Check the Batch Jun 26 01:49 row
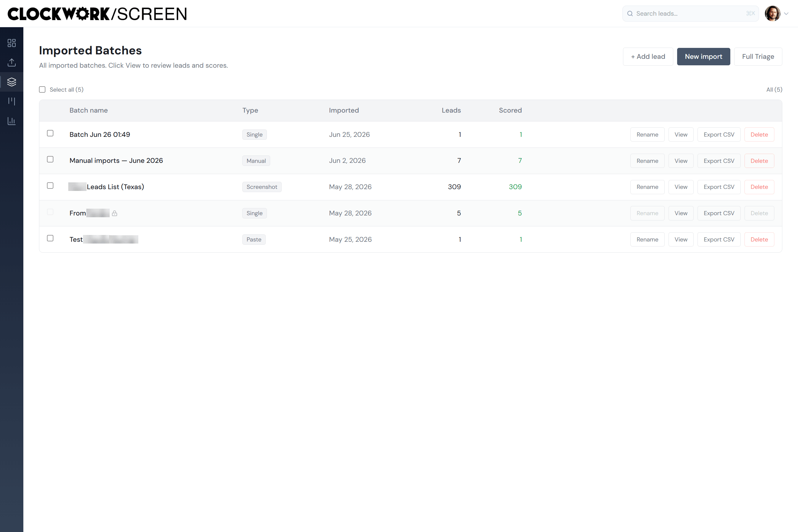This screenshot has height=532, width=798. [50, 133]
